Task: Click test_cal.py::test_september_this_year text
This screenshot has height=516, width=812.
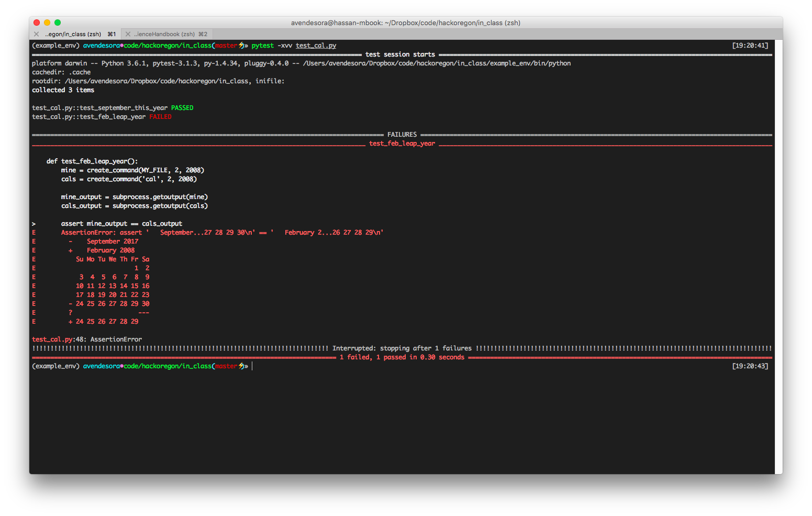Action: pos(99,108)
